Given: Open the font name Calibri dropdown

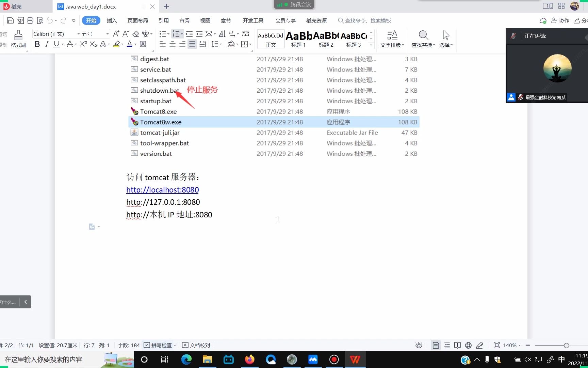Looking at the screenshot, I should (x=78, y=34).
